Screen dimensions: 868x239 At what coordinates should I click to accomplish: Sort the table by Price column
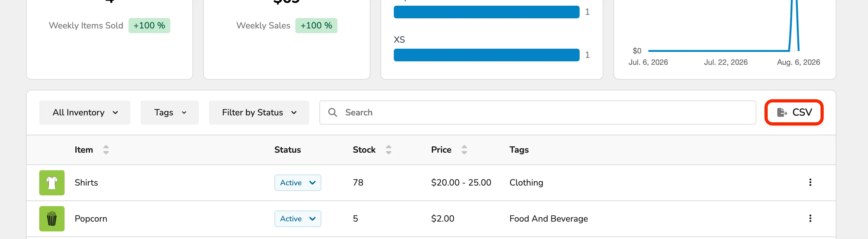464,150
